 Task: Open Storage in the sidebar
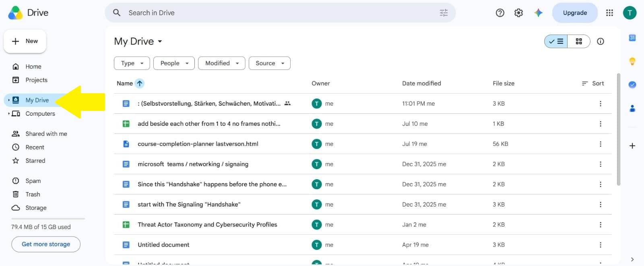[x=36, y=208]
